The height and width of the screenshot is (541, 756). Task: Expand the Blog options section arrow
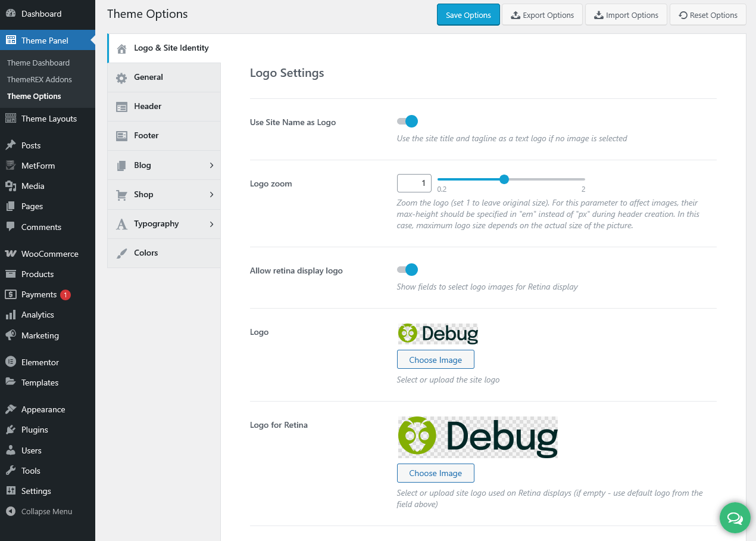click(211, 166)
